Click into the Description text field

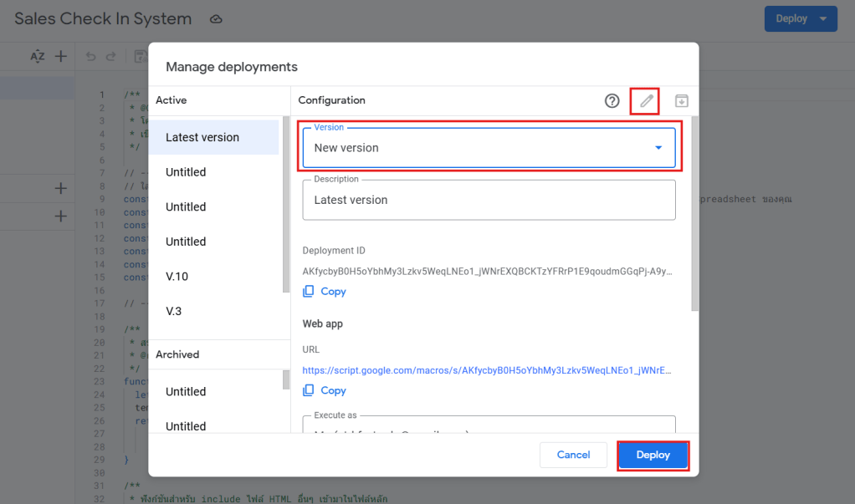pos(489,201)
